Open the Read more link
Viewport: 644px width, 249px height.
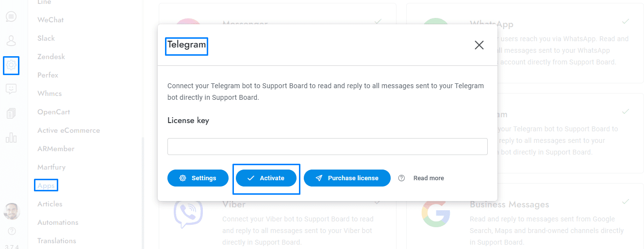coord(429,178)
